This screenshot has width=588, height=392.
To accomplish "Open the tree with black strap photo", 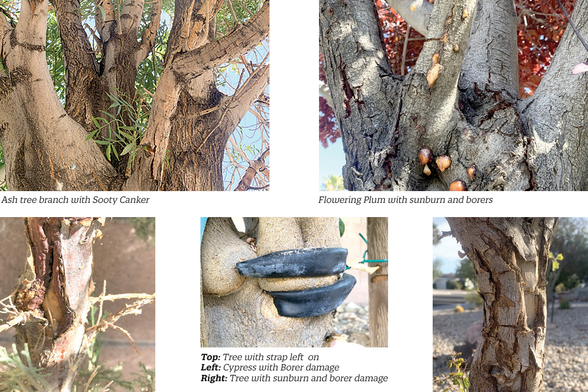I will coord(294,282).
